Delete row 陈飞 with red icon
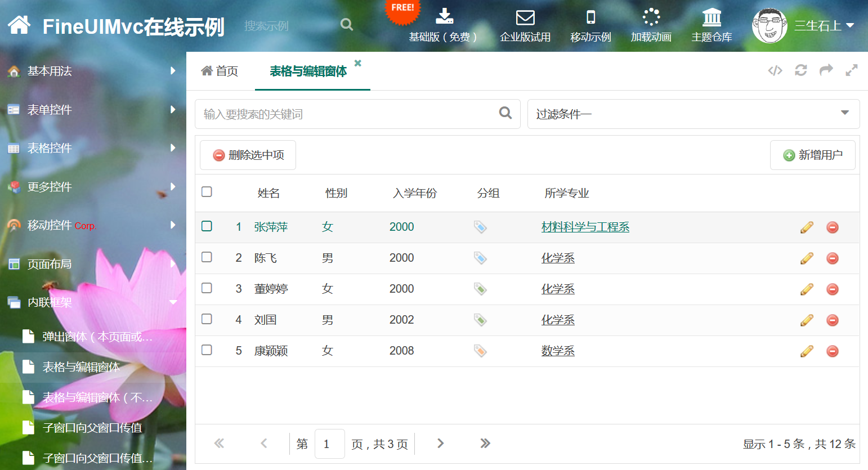This screenshot has height=470, width=868. tap(833, 258)
